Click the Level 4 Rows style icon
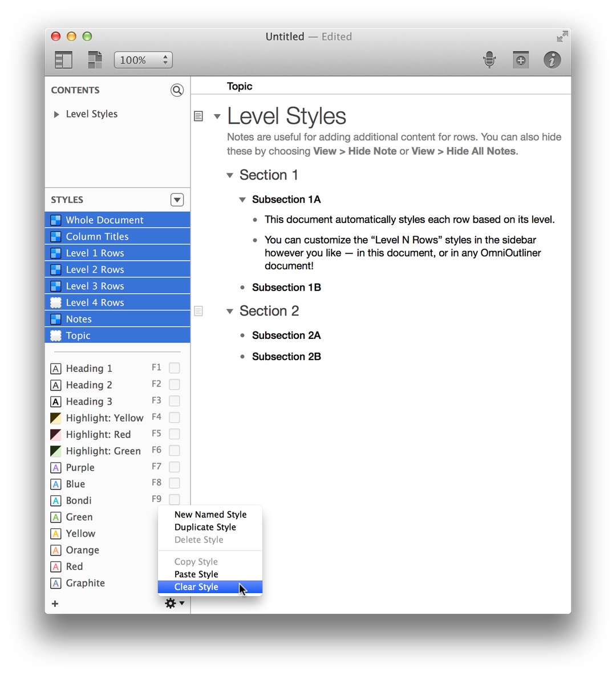Viewport: 616px width, 676px height. click(56, 303)
